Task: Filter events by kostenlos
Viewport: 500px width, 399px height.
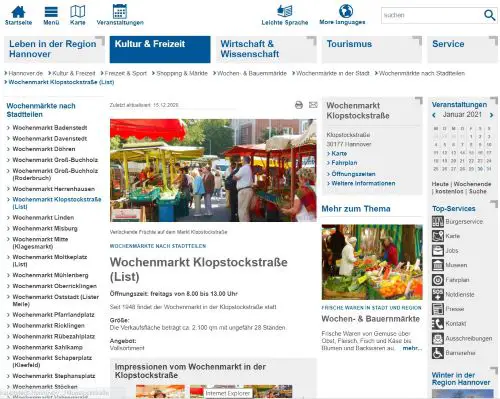Action: coord(449,191)
